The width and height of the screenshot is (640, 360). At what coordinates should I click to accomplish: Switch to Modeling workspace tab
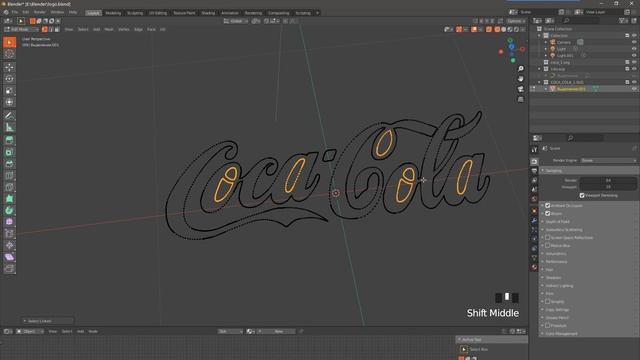click(113, 13)
